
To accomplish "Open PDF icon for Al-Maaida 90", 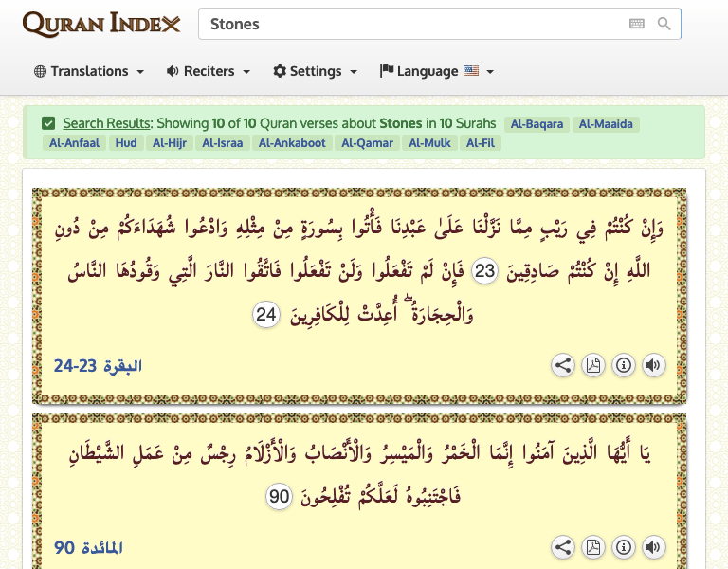I will tap(593, 547).
